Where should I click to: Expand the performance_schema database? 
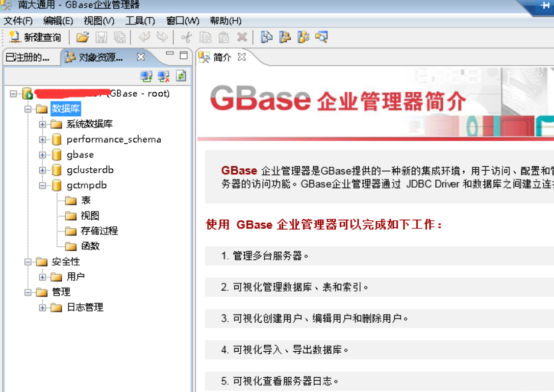point(42,140)
